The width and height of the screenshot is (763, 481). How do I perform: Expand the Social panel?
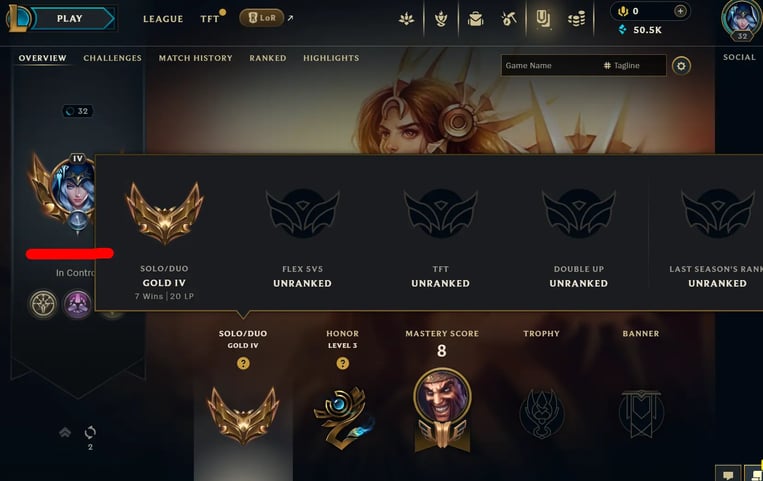[x=739, y=57]
